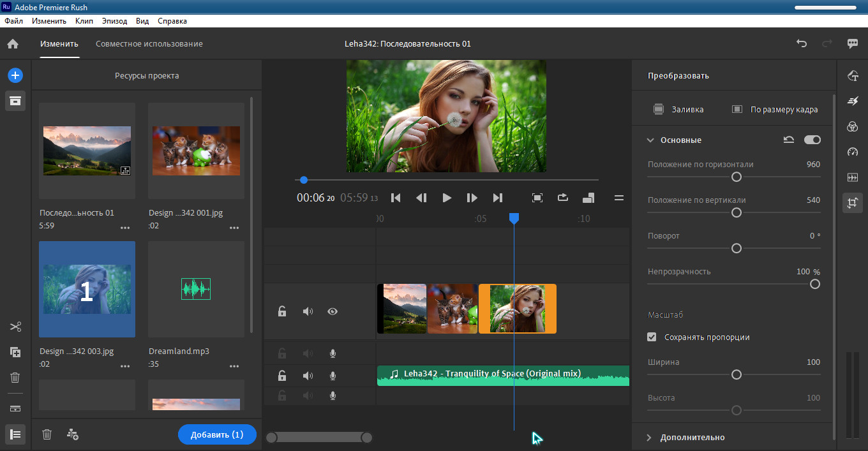Disable the Основные transform toggle switch
This screenshot has width=868, height=451.
[812, 140]
